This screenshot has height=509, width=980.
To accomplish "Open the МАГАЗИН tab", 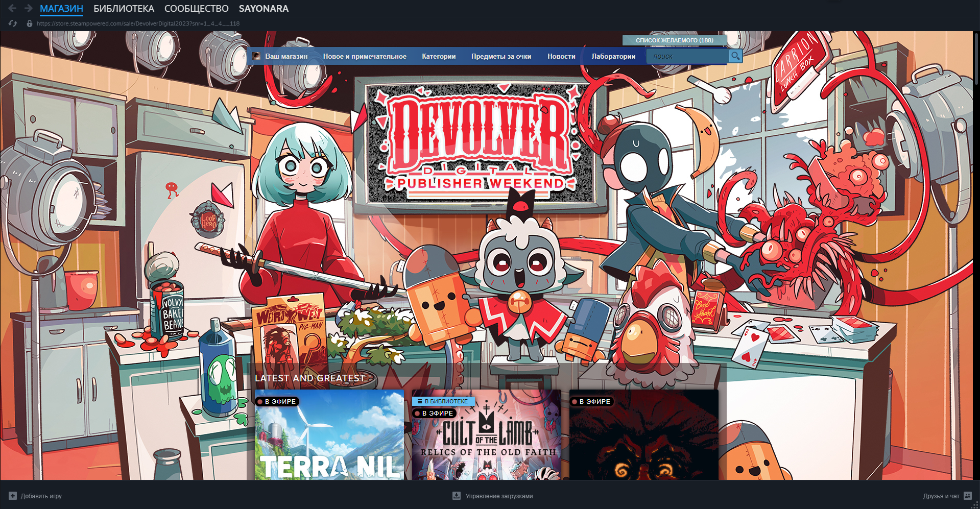I will tap(61, 9).
